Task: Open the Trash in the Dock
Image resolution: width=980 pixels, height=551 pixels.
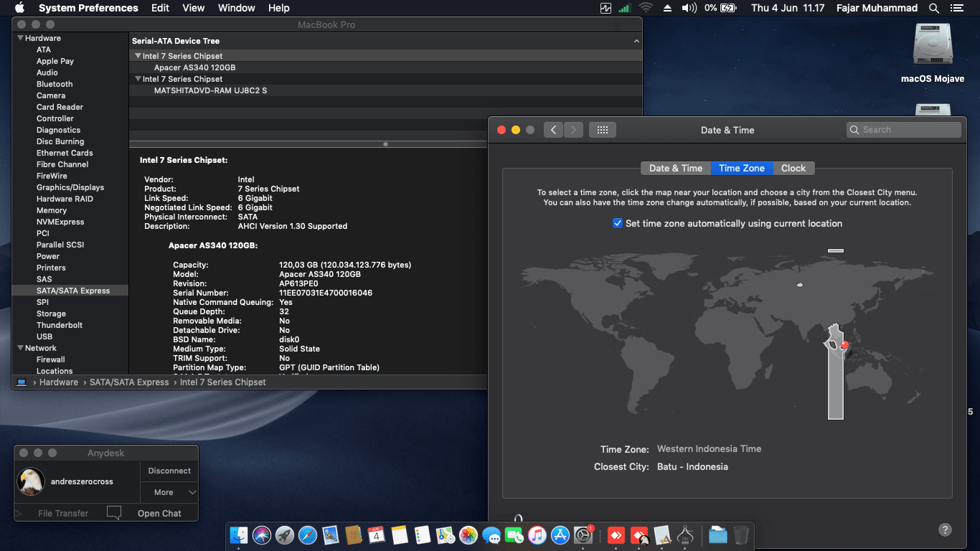Action: pyautogui.click(x=741, y=535)
